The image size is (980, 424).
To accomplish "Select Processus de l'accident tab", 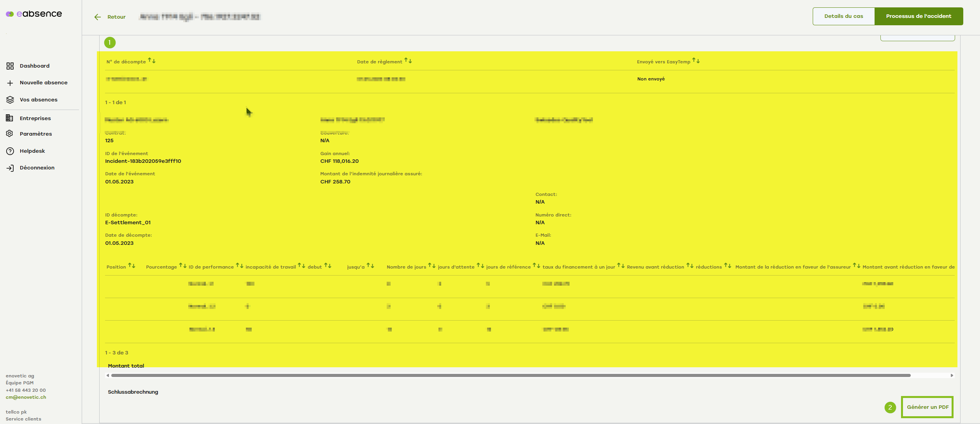I will 919,16.
